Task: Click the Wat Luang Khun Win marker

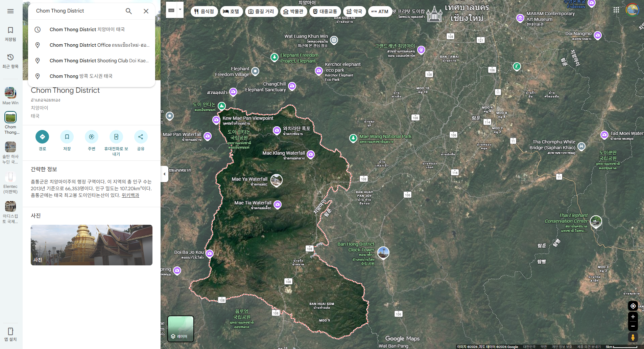Action: click(x=334, y=40)
